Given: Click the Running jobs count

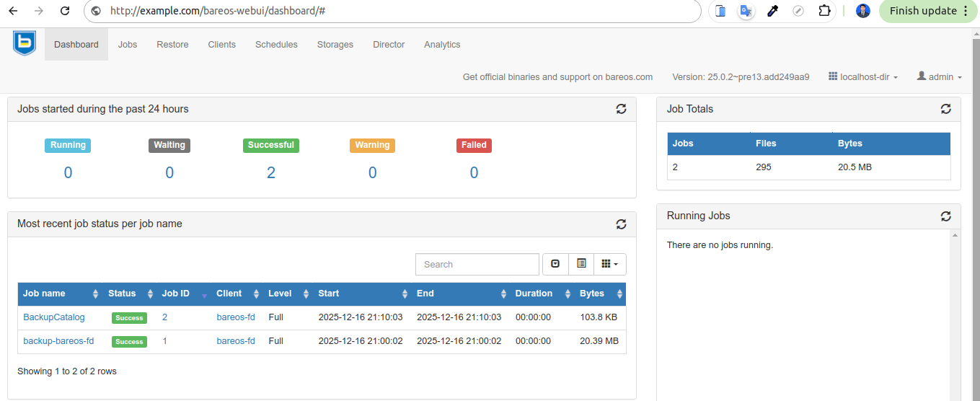Looking at the screenshot, I should click(68, 172).
